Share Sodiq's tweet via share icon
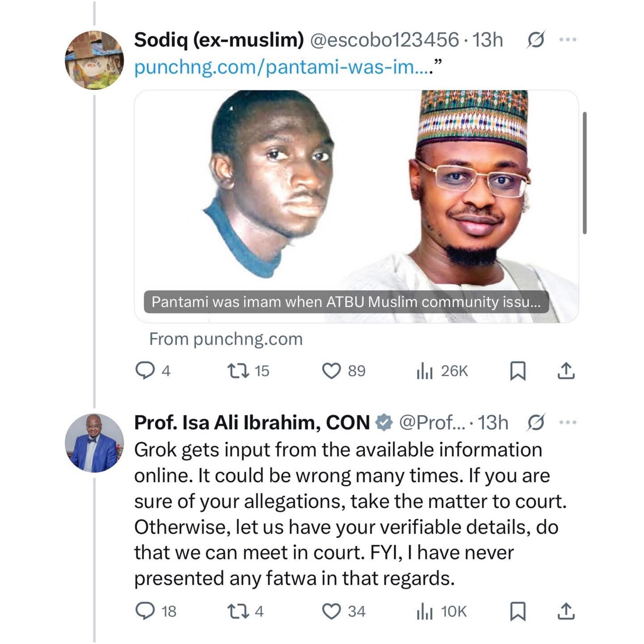 click(x=566, y=371)
